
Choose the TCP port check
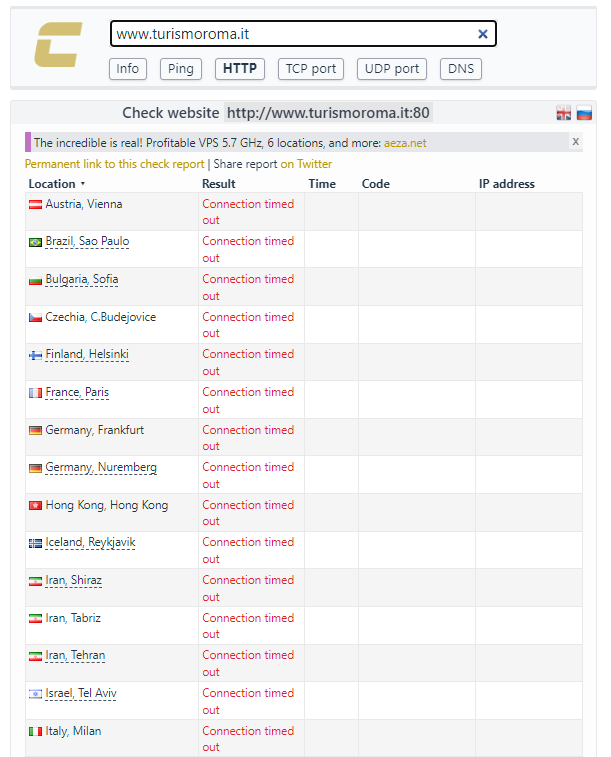311,69
